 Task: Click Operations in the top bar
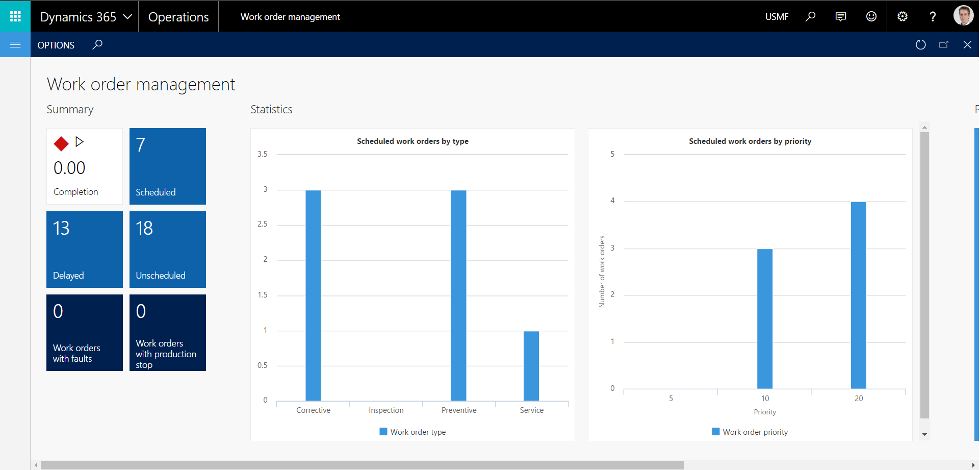178,16
